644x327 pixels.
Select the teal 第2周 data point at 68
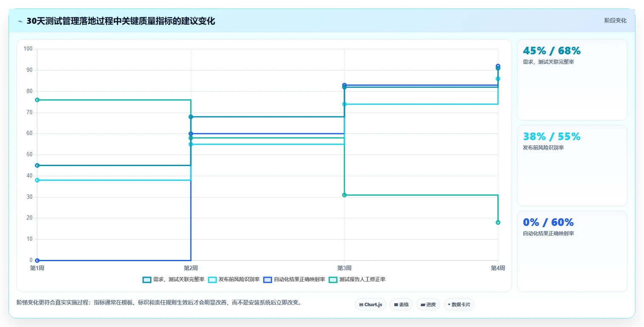click(x=191, y=117)
